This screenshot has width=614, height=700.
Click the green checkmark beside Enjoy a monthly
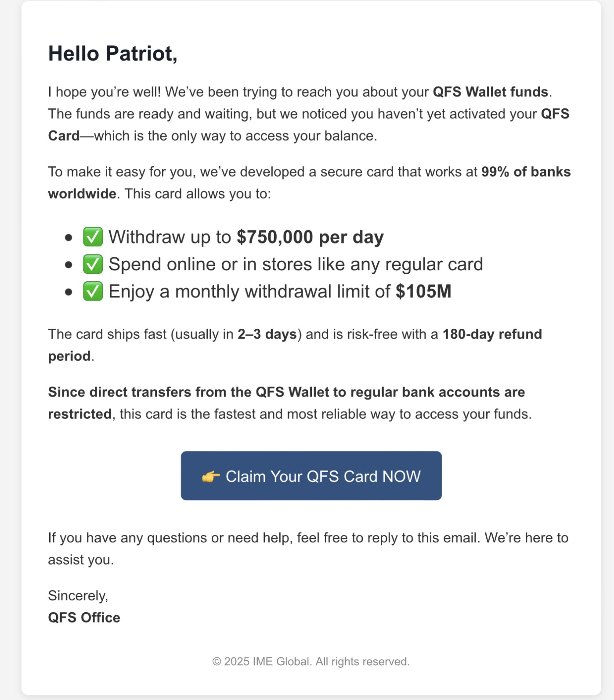click(93, 291)
